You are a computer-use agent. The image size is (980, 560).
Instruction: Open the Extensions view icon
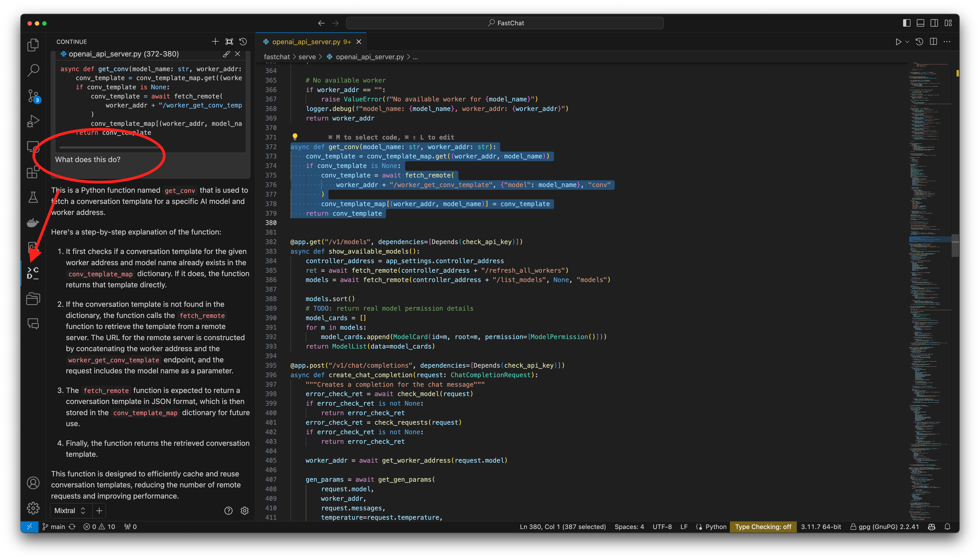click(33, 172)
